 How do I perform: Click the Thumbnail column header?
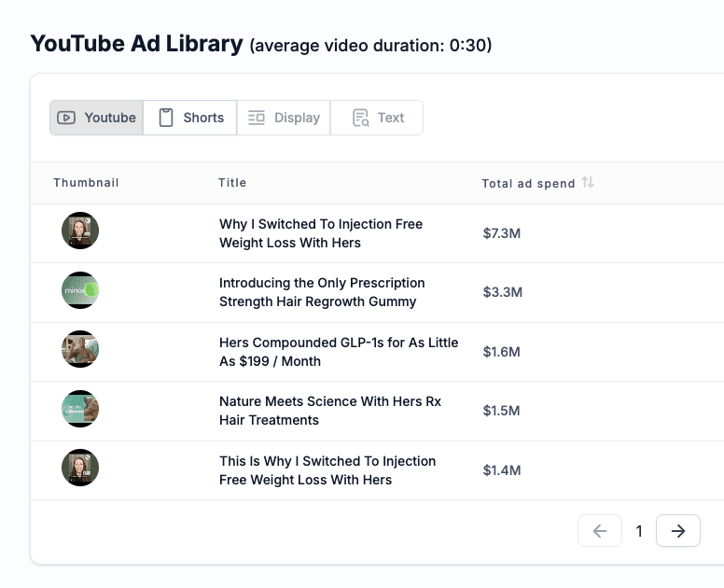click(x=86, y=183)
